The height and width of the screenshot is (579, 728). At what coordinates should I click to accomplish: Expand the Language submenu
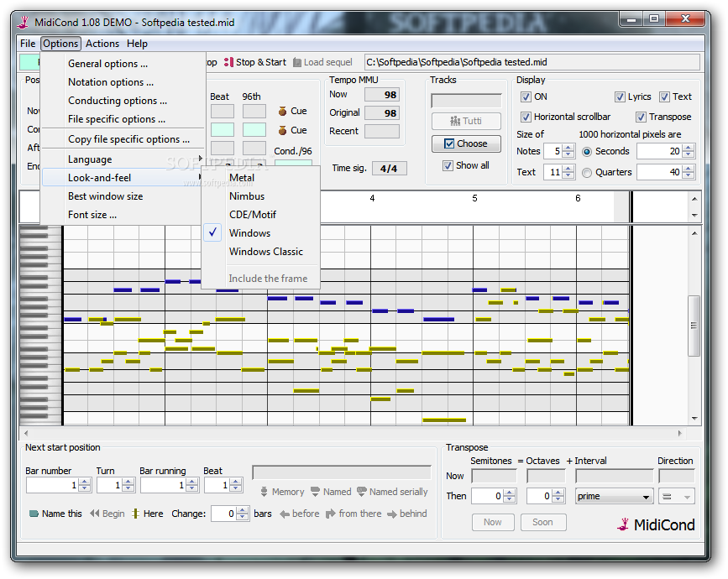pos(123,159)
